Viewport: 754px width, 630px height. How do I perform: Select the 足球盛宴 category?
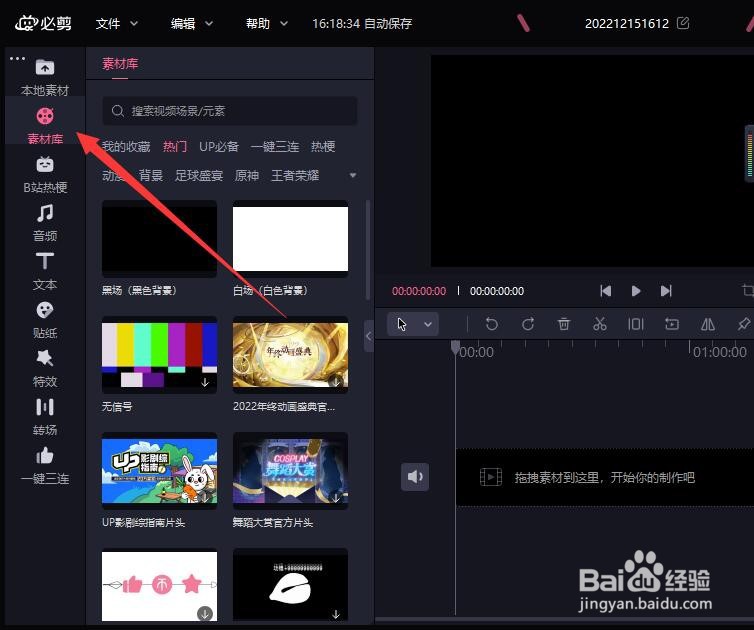coord(199,176)
